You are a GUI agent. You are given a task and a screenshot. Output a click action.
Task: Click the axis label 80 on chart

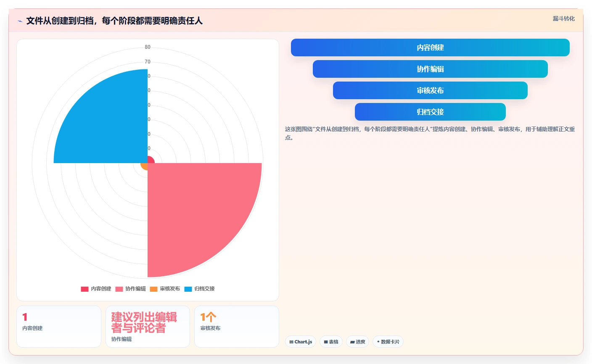148,47
